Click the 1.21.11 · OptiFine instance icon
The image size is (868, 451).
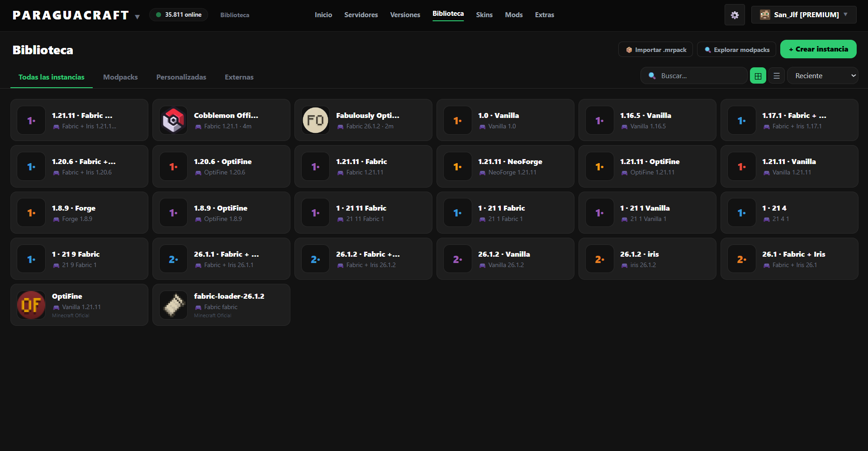click(599, 167)
